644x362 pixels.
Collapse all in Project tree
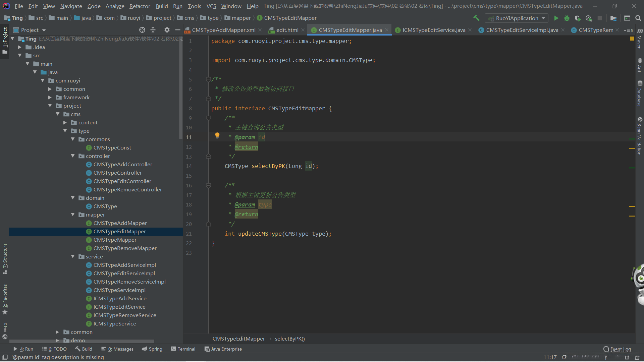coord(153,30)
